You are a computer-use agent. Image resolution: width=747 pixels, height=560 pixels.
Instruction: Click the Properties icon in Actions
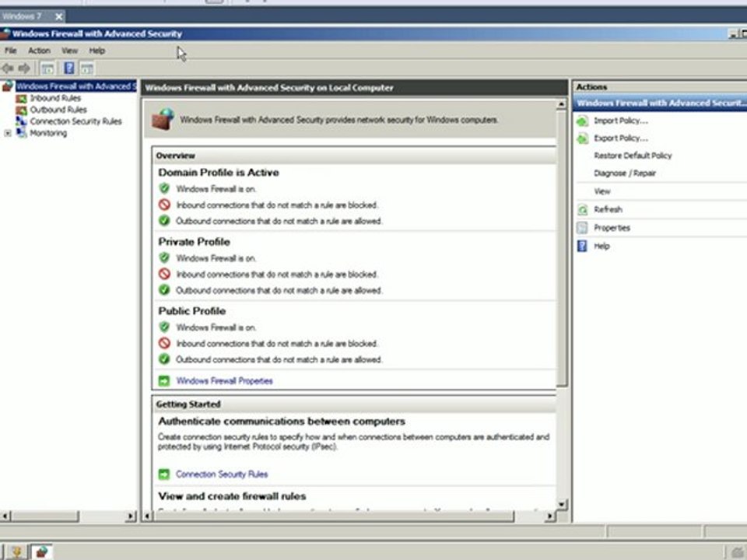582,228
